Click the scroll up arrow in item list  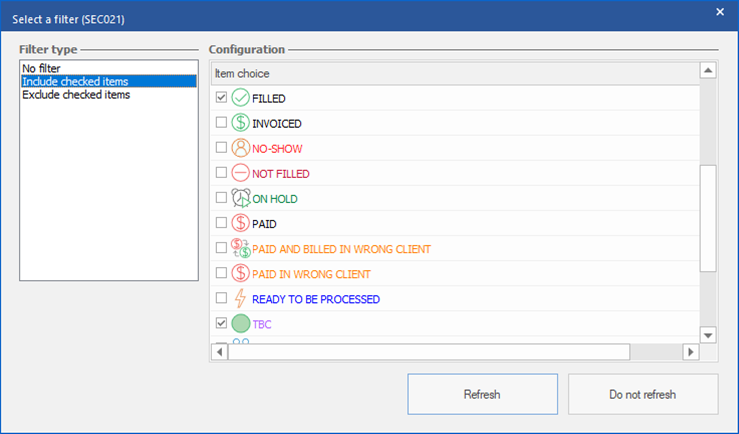pyautogui.click(x=708, y=71)
